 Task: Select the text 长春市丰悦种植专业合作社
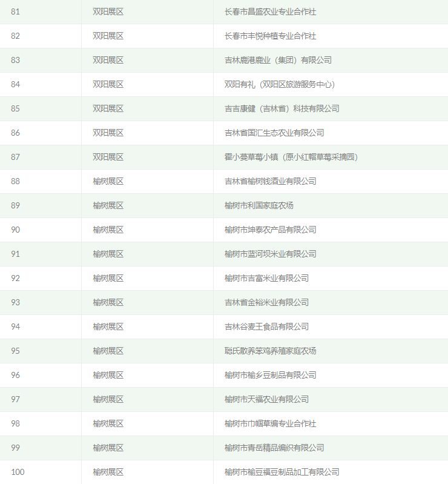[x=270, y=36]
